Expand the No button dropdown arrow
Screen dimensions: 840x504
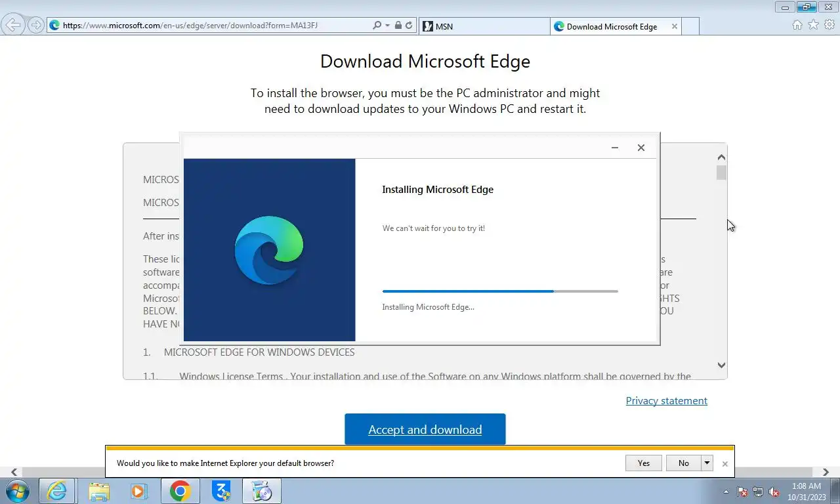(x=707, y=463)
